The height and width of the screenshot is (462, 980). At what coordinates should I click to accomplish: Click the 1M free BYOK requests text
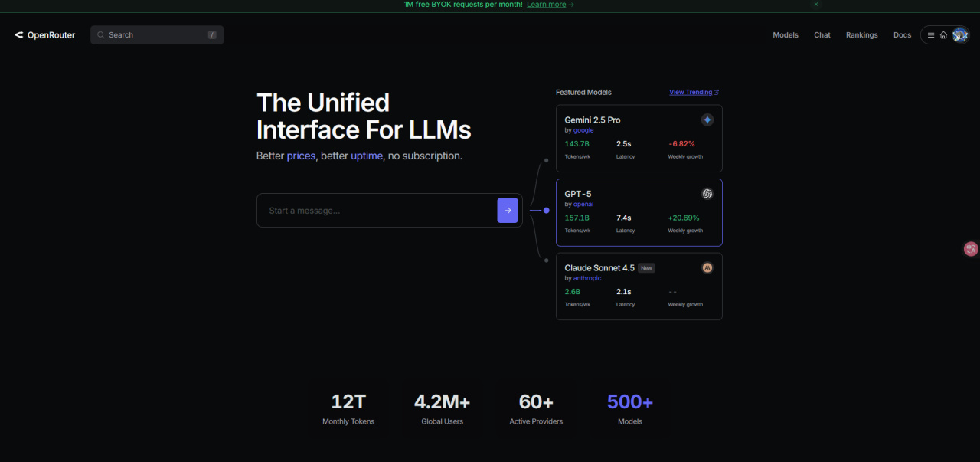tap(464, 5)
